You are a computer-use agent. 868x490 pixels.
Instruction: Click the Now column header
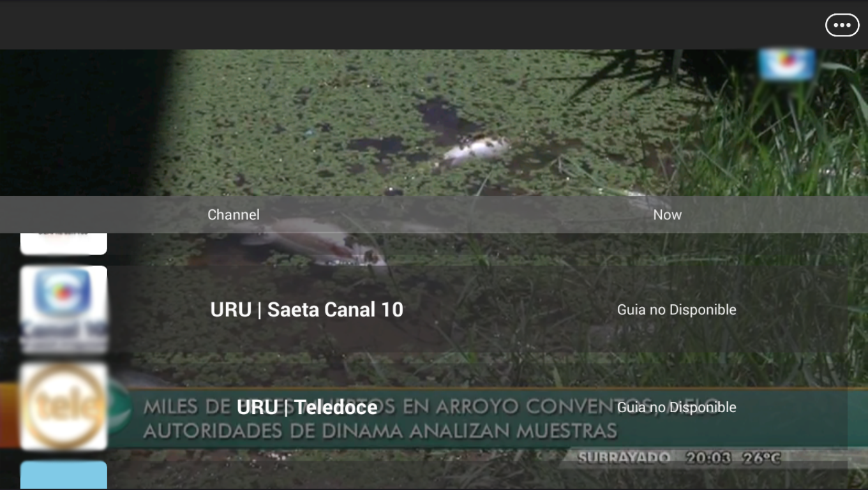tap(667, 215)
